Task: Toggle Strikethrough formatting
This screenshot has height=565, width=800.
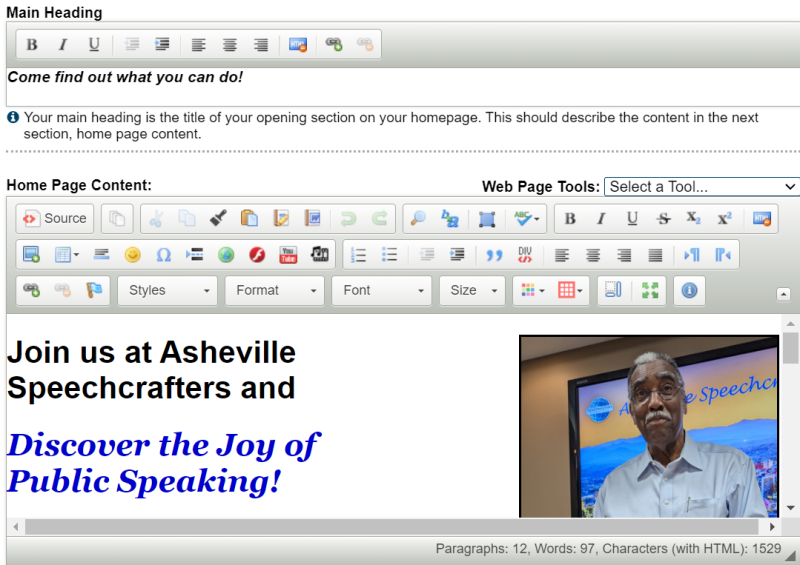Action: [663, 218]
